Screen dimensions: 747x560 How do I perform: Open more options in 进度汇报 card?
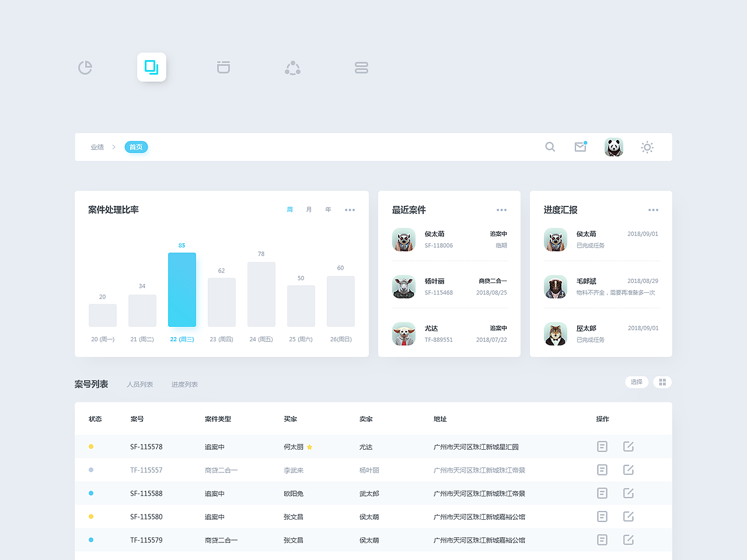653,210
